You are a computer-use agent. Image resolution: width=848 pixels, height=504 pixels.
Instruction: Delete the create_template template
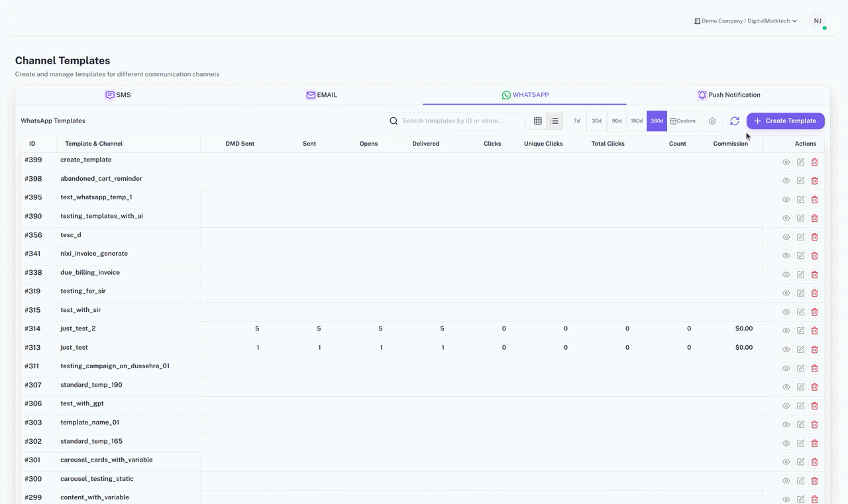(x=815, y=162)
